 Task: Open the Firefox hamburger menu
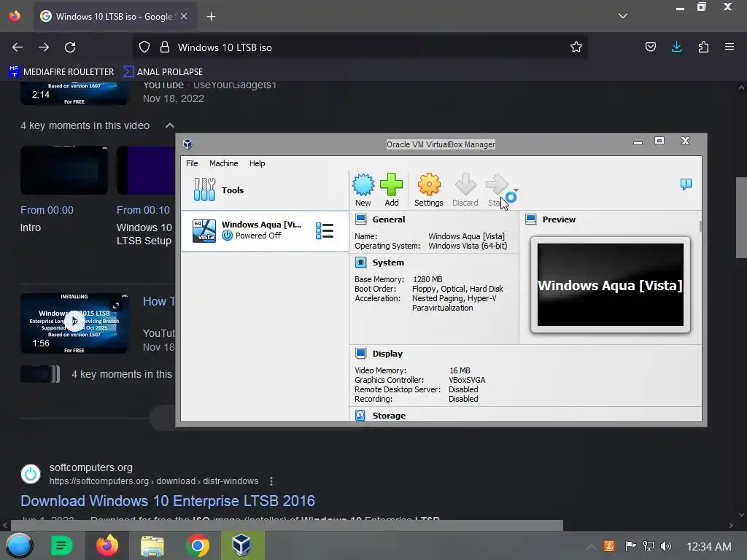click(x=729, y=47)
